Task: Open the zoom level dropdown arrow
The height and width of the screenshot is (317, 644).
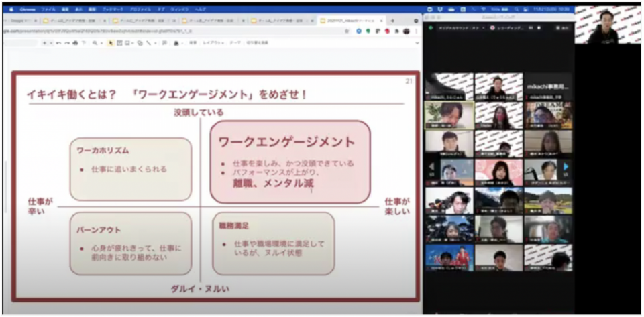Action: coord(101,43)
